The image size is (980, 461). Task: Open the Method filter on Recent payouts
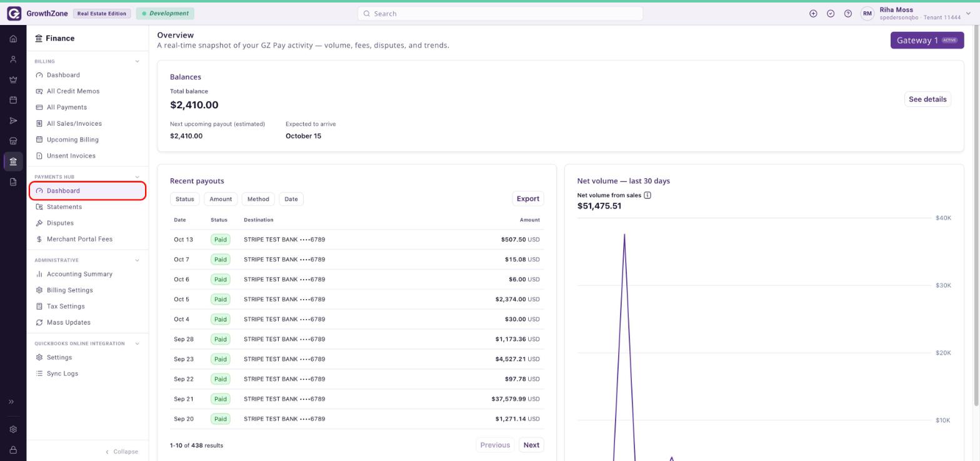pyautogui.click(x=258, y=199)
